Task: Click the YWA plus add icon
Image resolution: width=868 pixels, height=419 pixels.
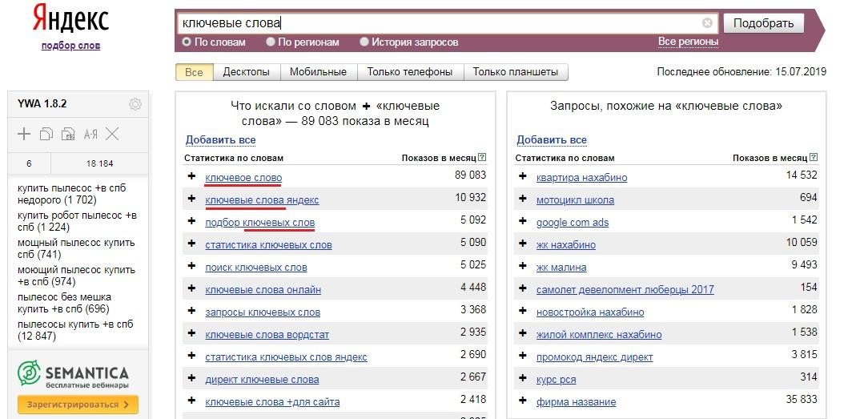Action: tap(24, 134)
